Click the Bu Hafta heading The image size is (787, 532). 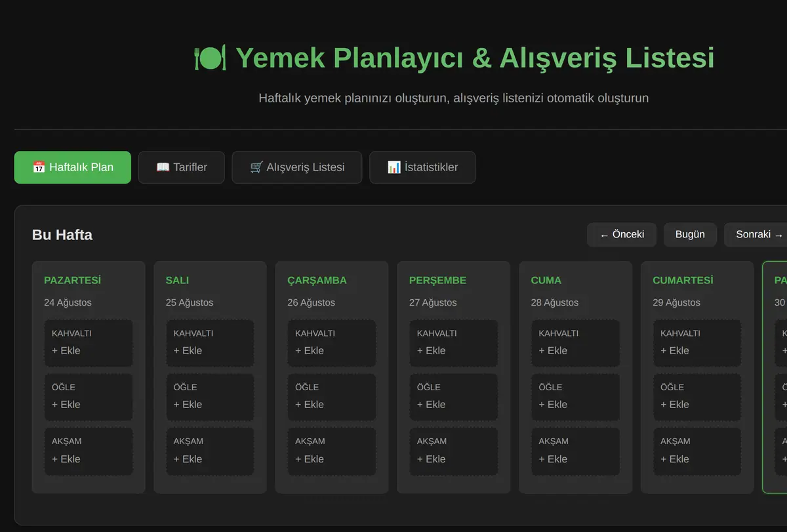pyautogui.click(x=62, y=235)
